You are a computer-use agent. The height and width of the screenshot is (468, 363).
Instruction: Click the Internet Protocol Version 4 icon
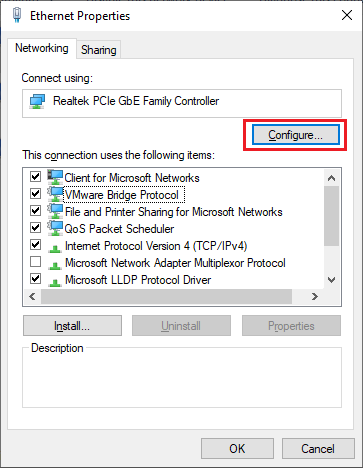[55, 248]
